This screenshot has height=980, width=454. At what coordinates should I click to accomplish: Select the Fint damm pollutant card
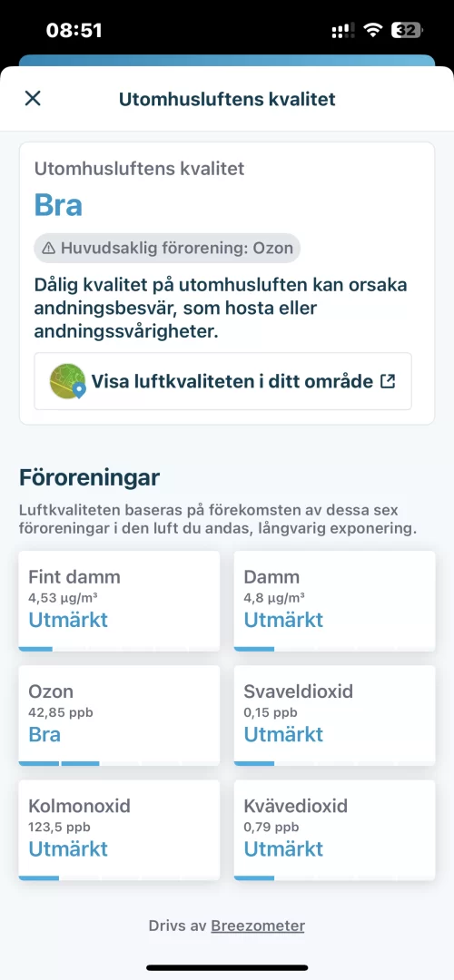(x=120, y=601)
